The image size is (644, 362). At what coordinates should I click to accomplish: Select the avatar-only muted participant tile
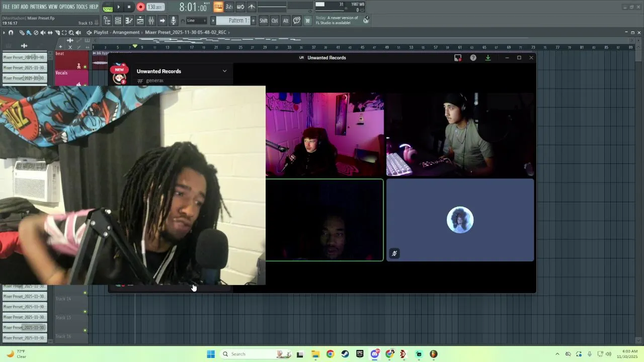coord(460,220)
